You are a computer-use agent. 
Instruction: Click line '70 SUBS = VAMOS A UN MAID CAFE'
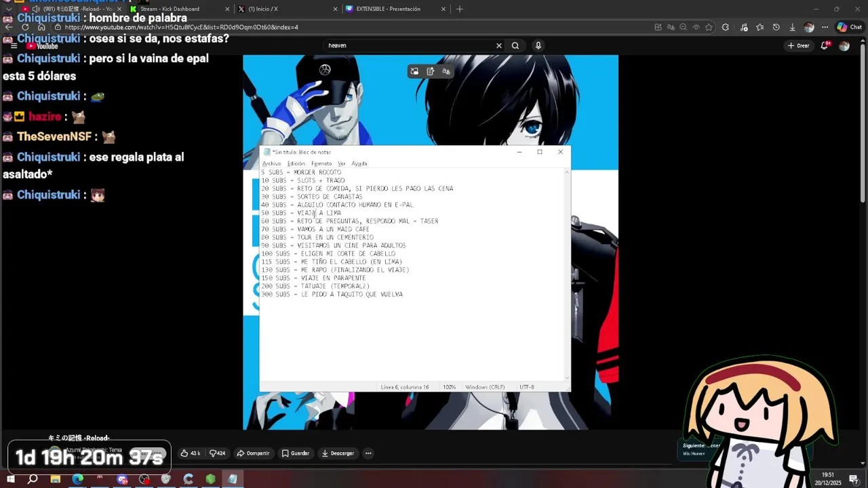pos(315,229)
